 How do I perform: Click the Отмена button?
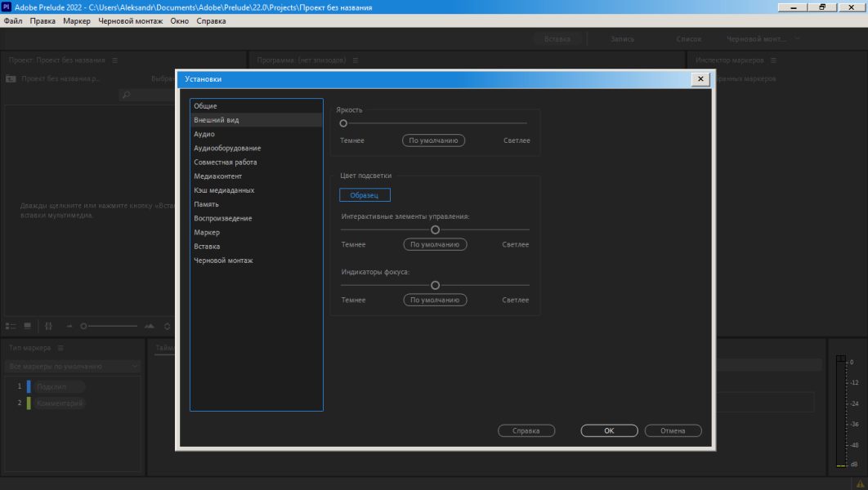pyautogui.click(x=673, y=431)
